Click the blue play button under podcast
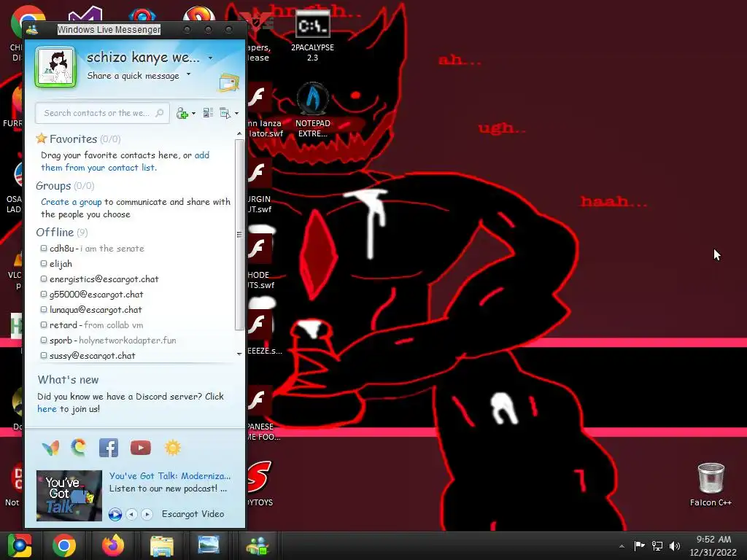The height and width of the screenshot is (560, 747). click(115, 514)
